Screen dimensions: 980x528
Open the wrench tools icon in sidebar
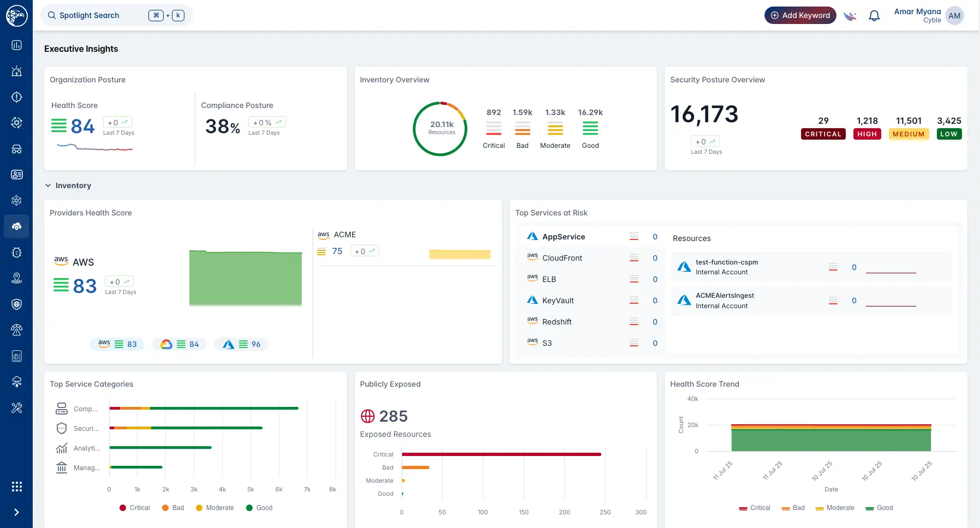coord(16,408)
